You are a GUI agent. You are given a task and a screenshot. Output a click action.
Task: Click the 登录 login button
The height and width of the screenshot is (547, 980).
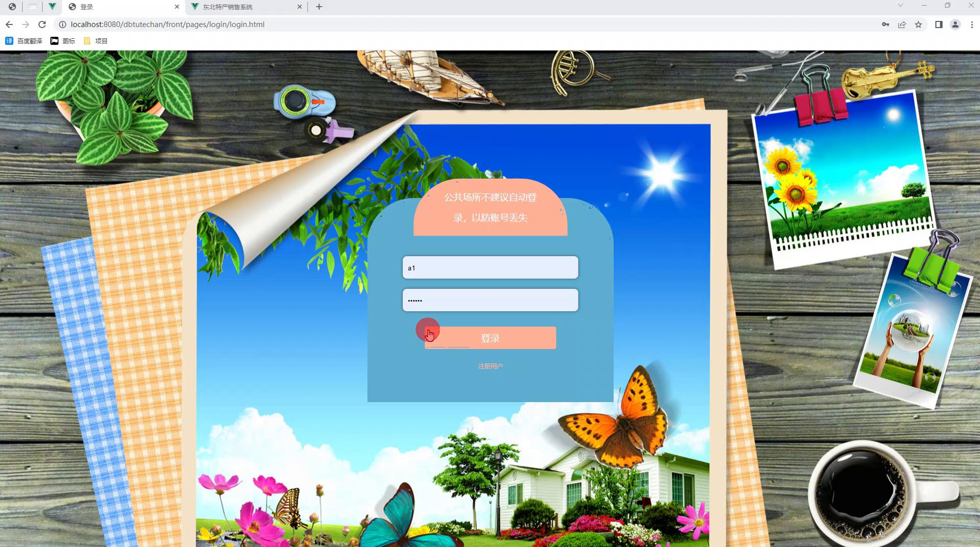pos(490,338)
